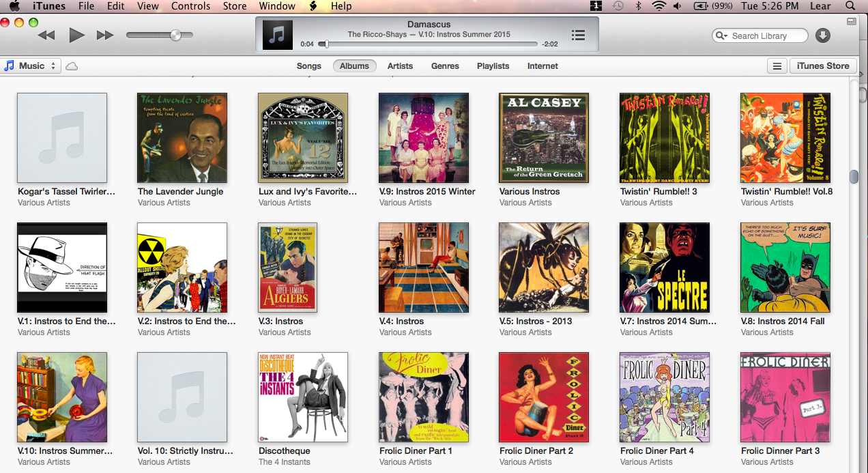
Task: Select Frolic Diner Part 2 cover
Action: click(x=544, y=397)
